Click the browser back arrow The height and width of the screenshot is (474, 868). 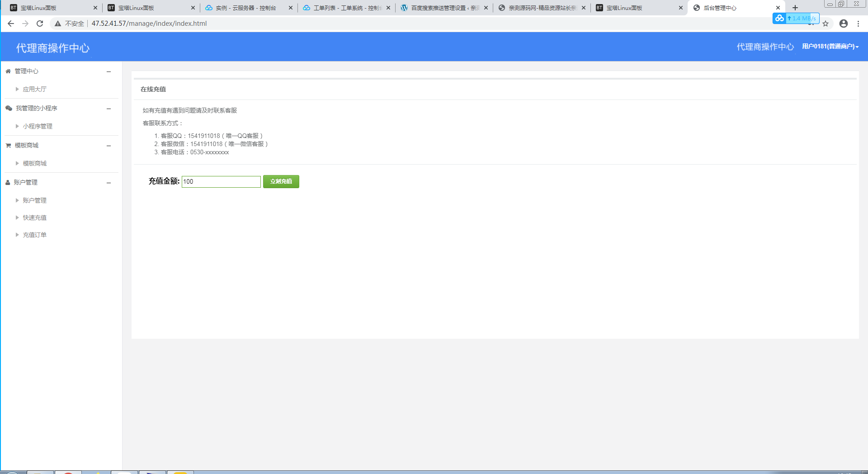(x=11, y=24)
